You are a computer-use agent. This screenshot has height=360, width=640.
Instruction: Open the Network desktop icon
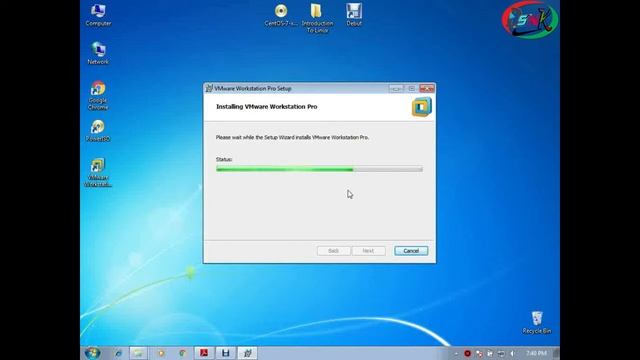[98, 53]
